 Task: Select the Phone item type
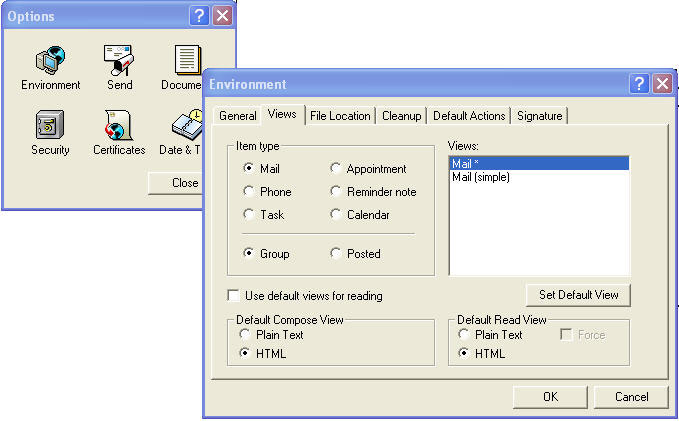[x=249, y=191]
